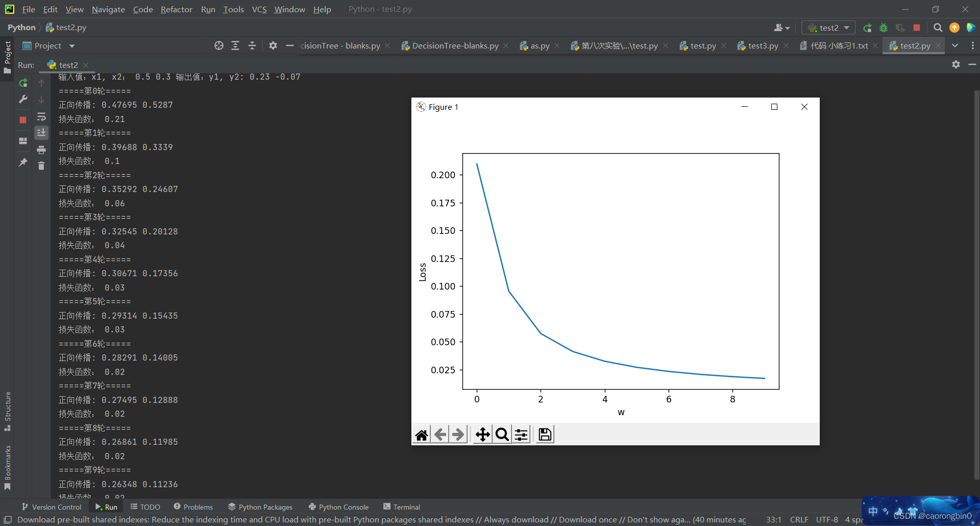This screenshot has height=526, width=980.
Task: Close the test.py editor tab
Action: [724, 45]
